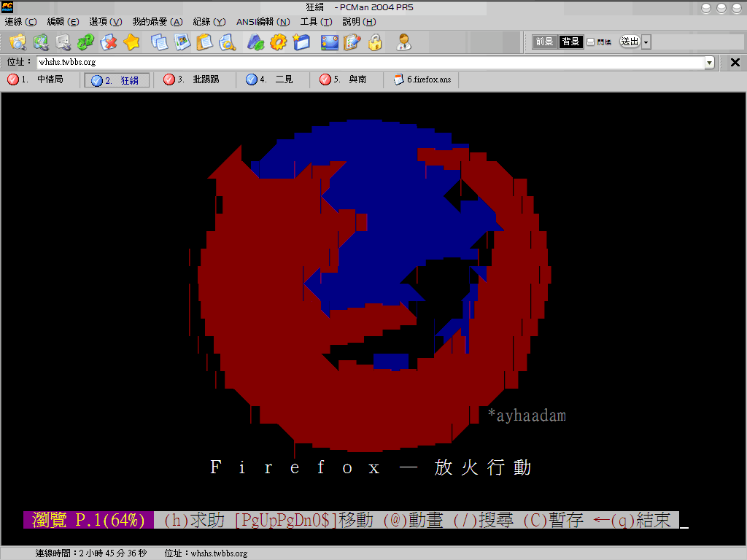
Task: Open the 我的最愛 (A) menu
Action: click(x=158, y=22)
